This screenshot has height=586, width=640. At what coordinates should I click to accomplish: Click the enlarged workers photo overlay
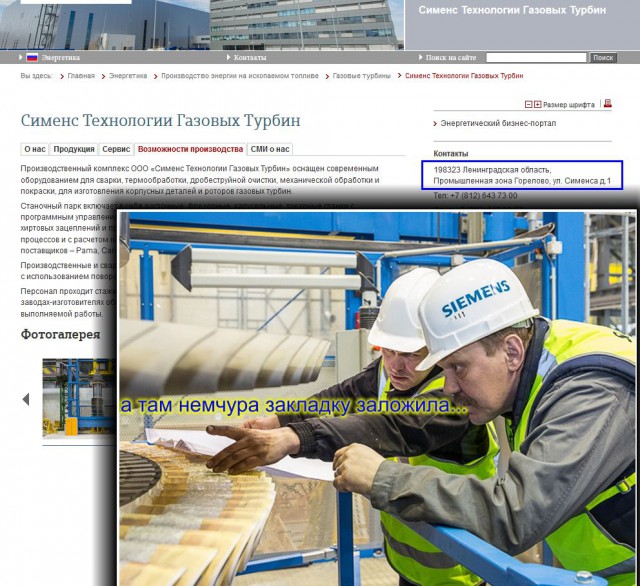coord(377,398)
